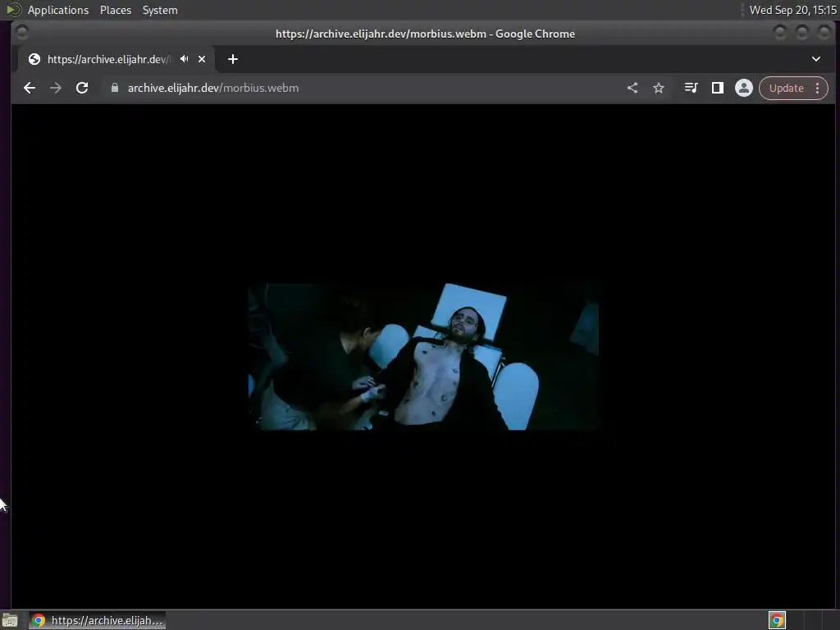Toggle the Chrome side panel
840x630 pixels.
(x=717, y=88)
